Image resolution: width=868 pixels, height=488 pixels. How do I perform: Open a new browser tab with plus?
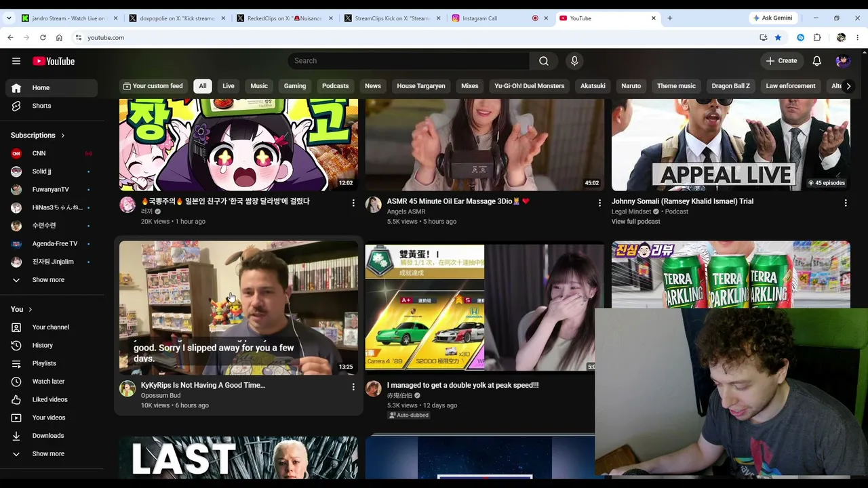670,18
